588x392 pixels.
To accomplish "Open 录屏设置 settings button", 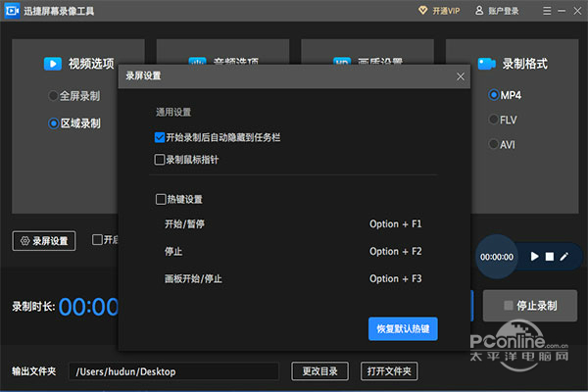I will point(44,241).
